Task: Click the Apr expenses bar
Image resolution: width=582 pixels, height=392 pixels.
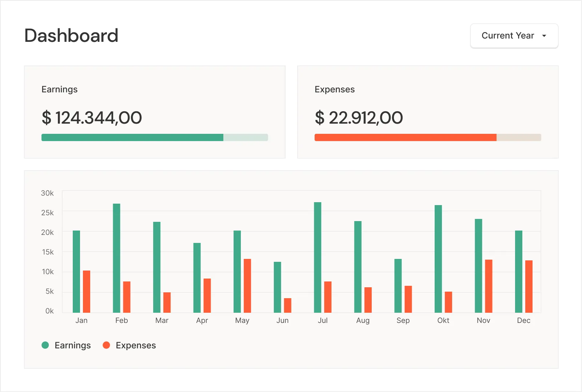Action: point(207,296)
